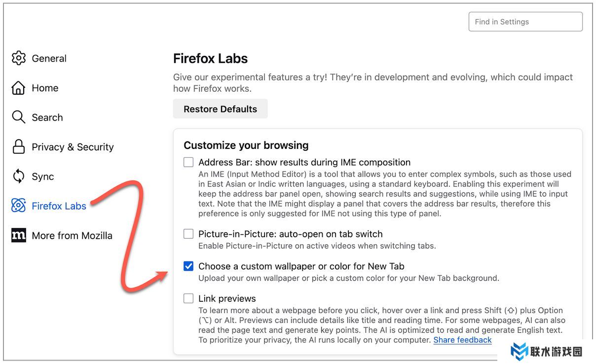Select the 'Privacy & Security' text label

coord(73,147)
